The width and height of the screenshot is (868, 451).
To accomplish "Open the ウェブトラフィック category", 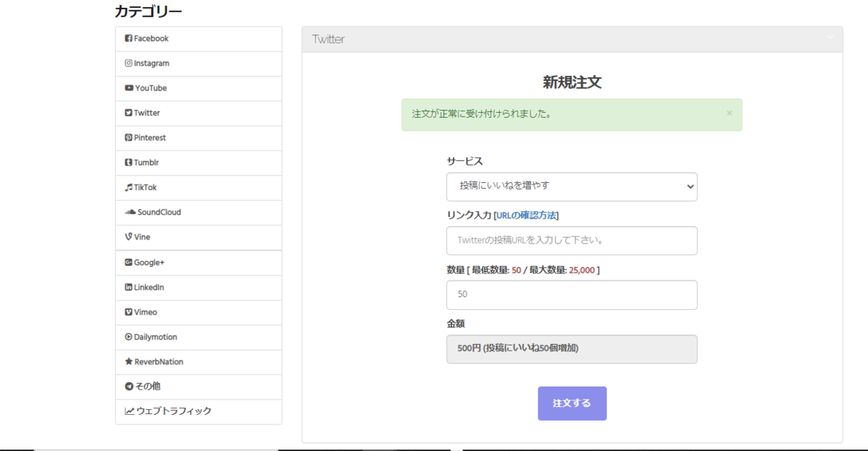I will pos(198,412).
